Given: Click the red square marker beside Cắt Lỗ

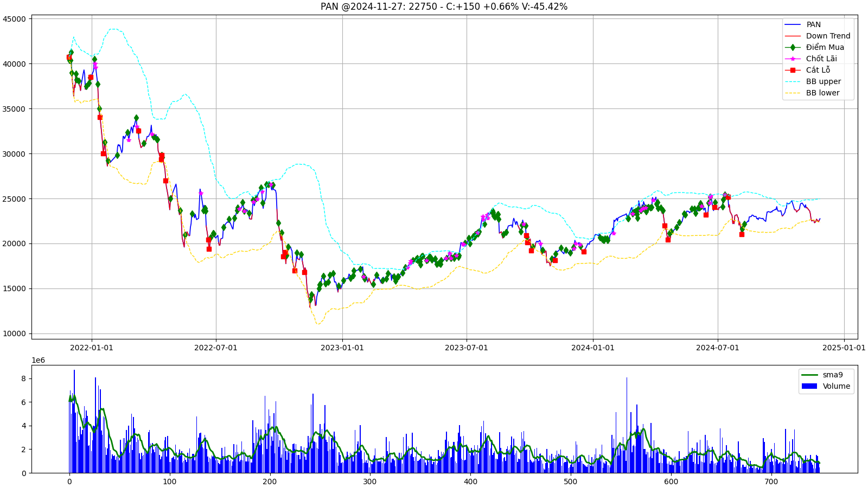Looking at the screenshot, I should point(793,70).
